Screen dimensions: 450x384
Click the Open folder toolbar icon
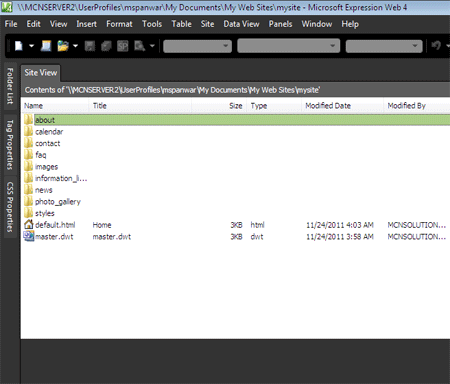tap(63, 46)
